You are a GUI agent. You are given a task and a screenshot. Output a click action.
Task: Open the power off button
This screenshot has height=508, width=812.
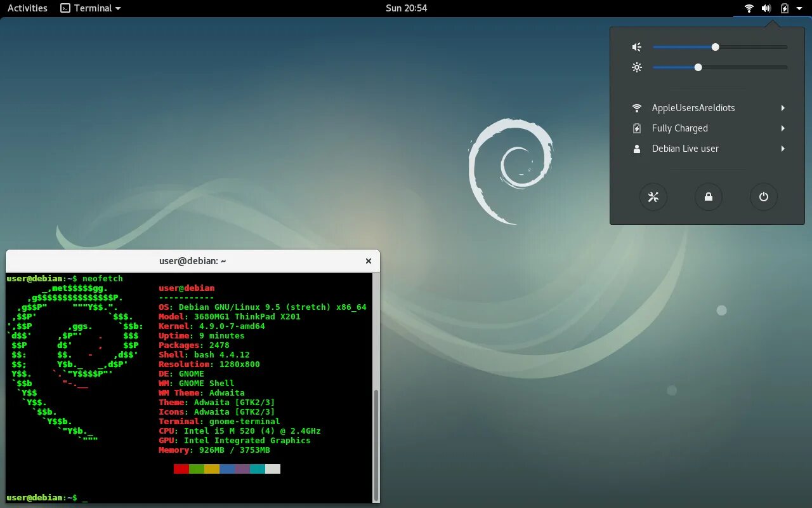click(x=764, y=197)
